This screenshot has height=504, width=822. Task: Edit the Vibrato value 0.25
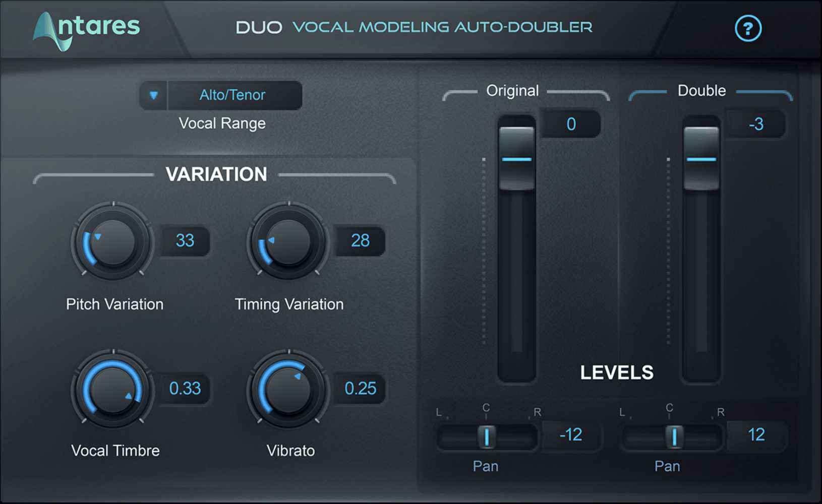[361, 388]
